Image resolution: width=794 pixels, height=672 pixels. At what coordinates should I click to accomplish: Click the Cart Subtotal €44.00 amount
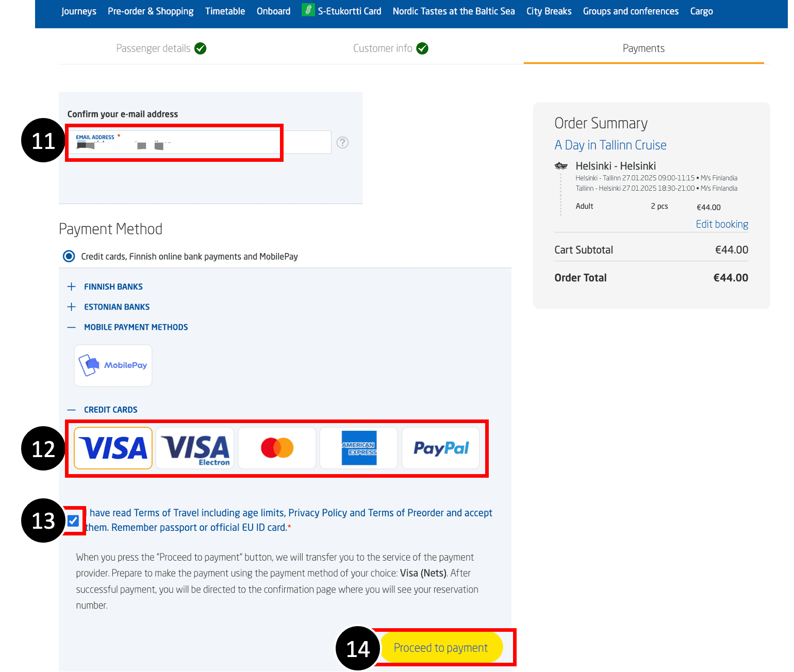(x=732, y=250)
